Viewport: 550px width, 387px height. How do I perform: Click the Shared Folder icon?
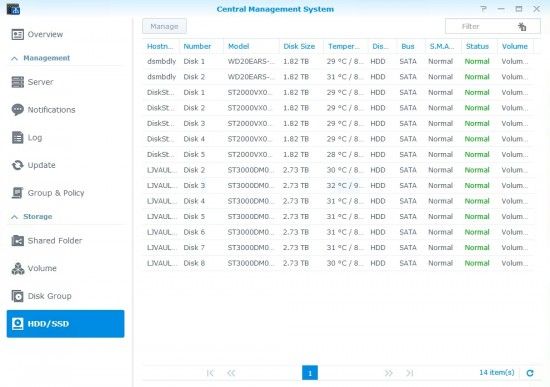(18, 241)
